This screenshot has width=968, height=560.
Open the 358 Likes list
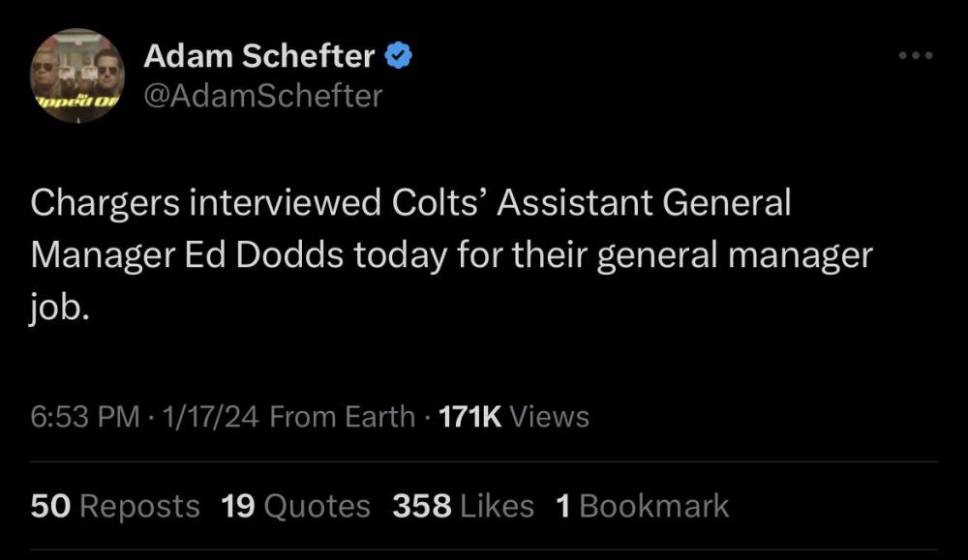point(463,505)
